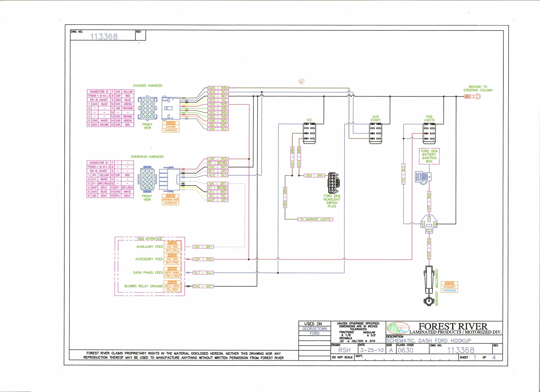Click the FOG LIGHTS rocker switch symbol
The width and height of the screenshot is (540, 392).
tap(429, 133)
